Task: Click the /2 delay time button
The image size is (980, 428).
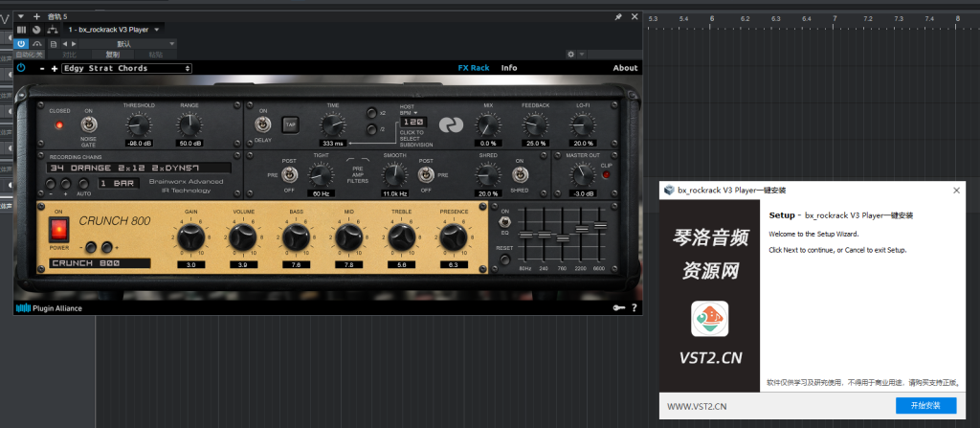Action: [x=372, y=129]
